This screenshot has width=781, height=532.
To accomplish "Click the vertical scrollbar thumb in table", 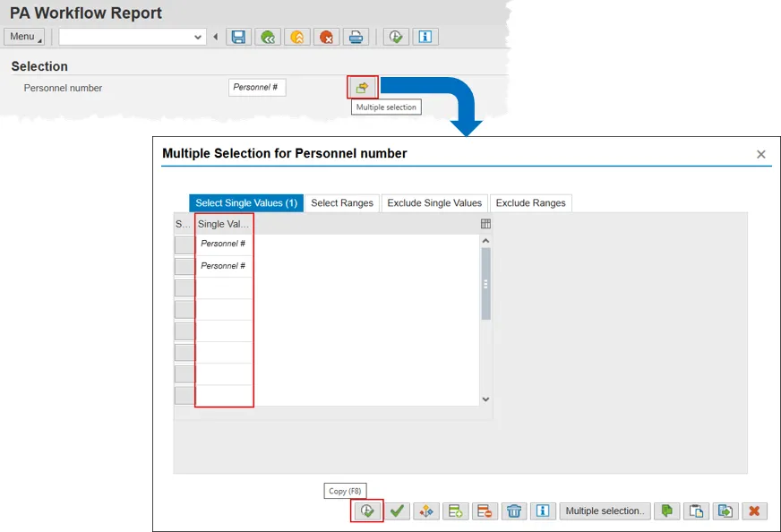I will click(486, 284).
